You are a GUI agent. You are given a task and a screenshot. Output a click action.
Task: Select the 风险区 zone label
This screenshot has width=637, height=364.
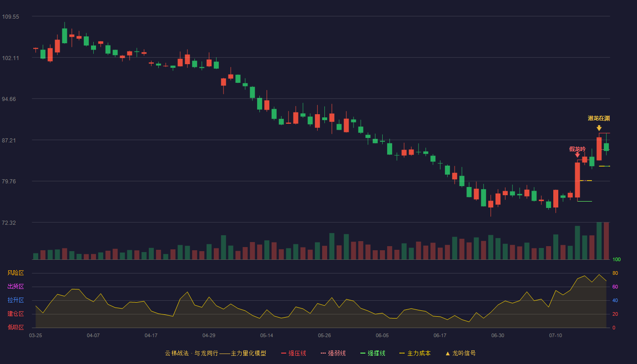pos(15,273)
